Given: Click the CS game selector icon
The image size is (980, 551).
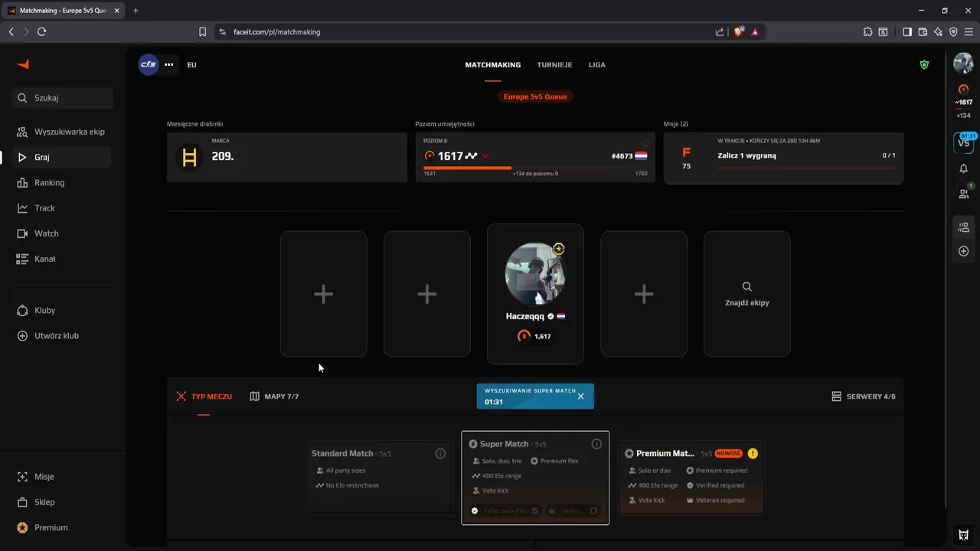Looking at the screenshot, I should tap(148, 64).
